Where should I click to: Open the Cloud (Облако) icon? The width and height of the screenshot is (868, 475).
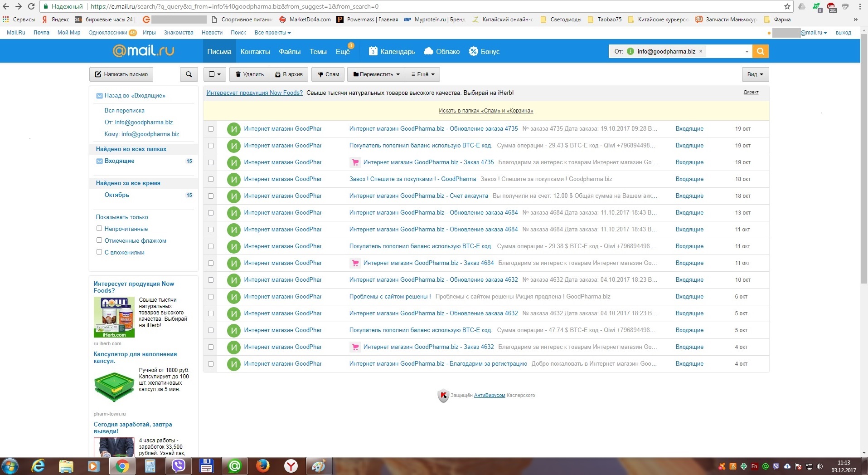point(428,51)
